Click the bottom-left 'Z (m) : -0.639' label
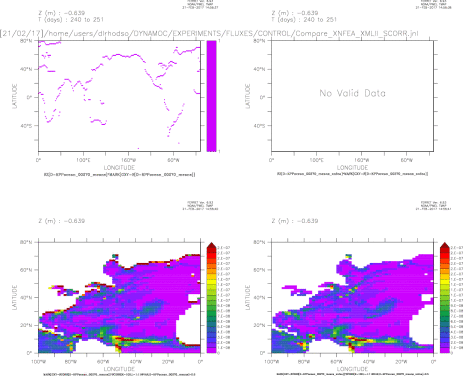 click(x=62, y=221)
